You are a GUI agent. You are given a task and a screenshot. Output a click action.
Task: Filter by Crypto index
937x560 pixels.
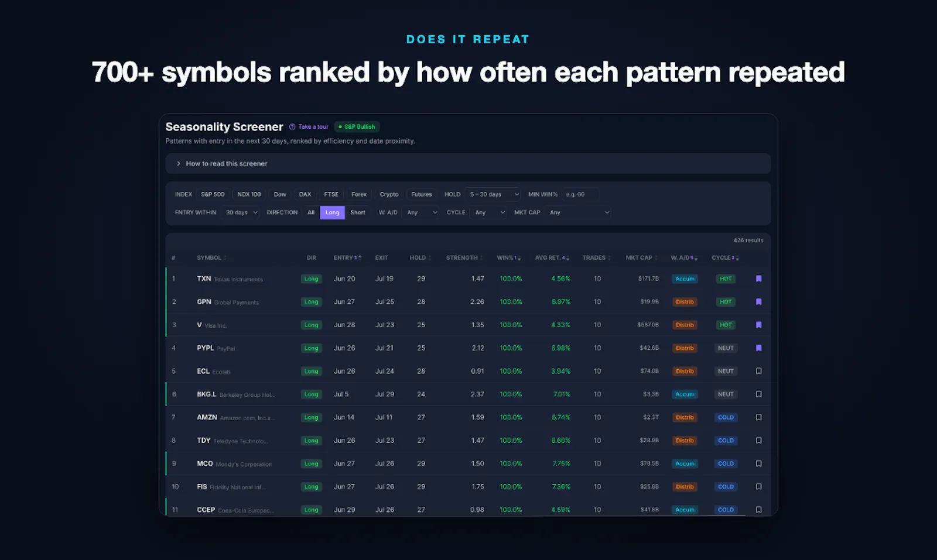tap(389, 194)
